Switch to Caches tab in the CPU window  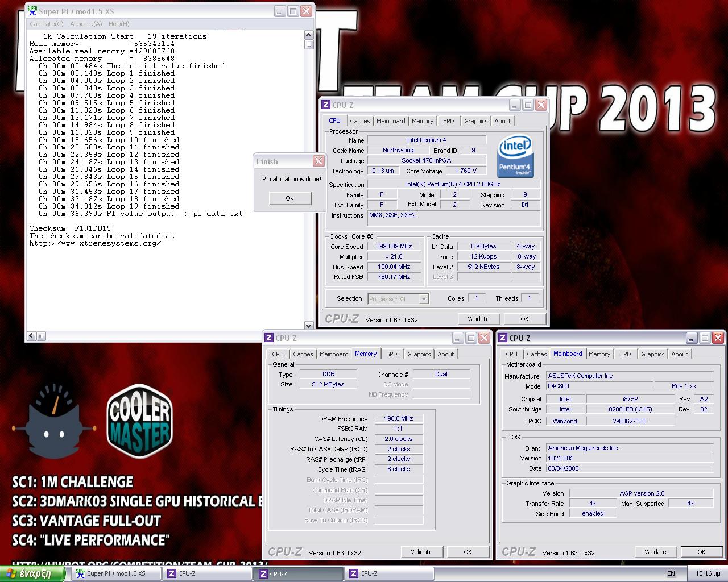(x=359, y=121)
